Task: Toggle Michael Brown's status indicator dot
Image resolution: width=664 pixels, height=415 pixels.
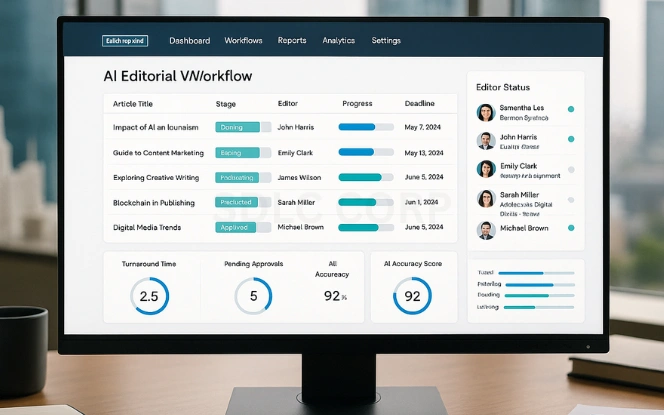Action: point(571,228)
